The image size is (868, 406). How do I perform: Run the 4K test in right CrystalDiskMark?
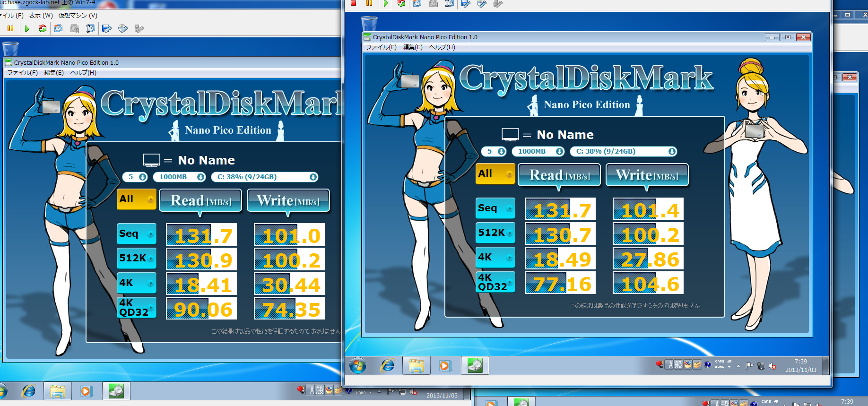click(x=495, y=257)
